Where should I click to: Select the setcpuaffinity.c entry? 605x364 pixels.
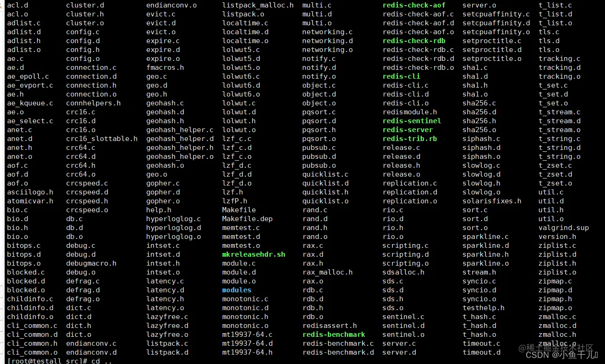[496, 14]
